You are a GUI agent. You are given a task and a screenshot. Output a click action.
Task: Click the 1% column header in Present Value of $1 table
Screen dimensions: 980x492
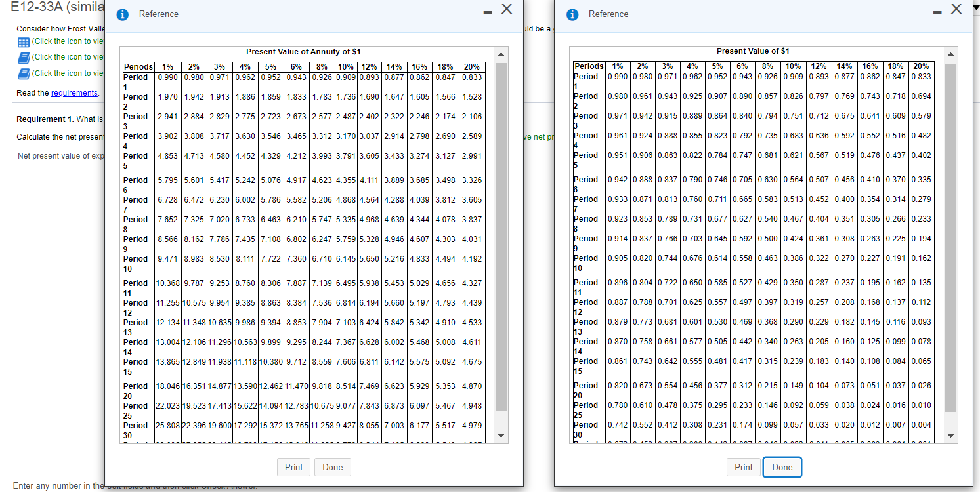(618, 66)
